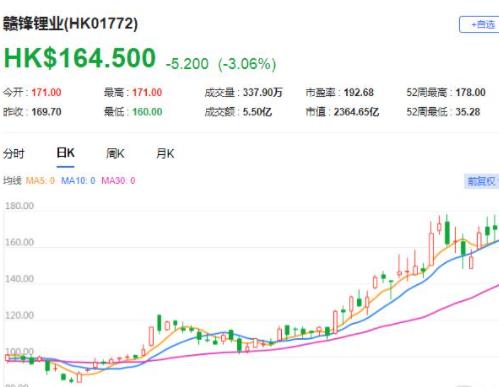
Task: Click the 今开 value 171.00
Action: (46, 92)
